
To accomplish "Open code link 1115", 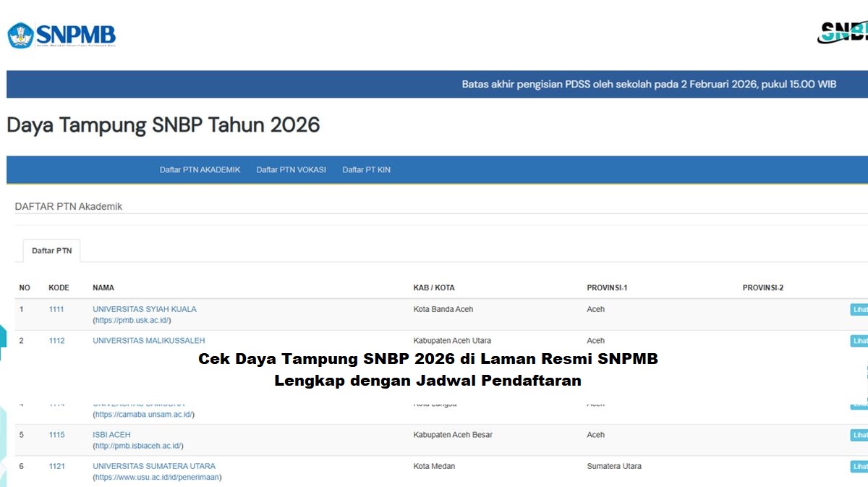I will coord(56,435).
